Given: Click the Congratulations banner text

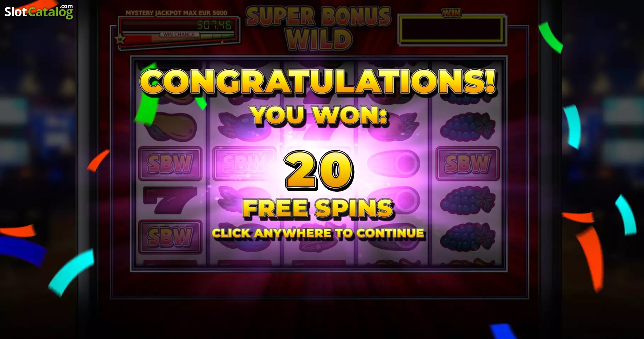Looking at the screenshot, I should click(318, 82).
